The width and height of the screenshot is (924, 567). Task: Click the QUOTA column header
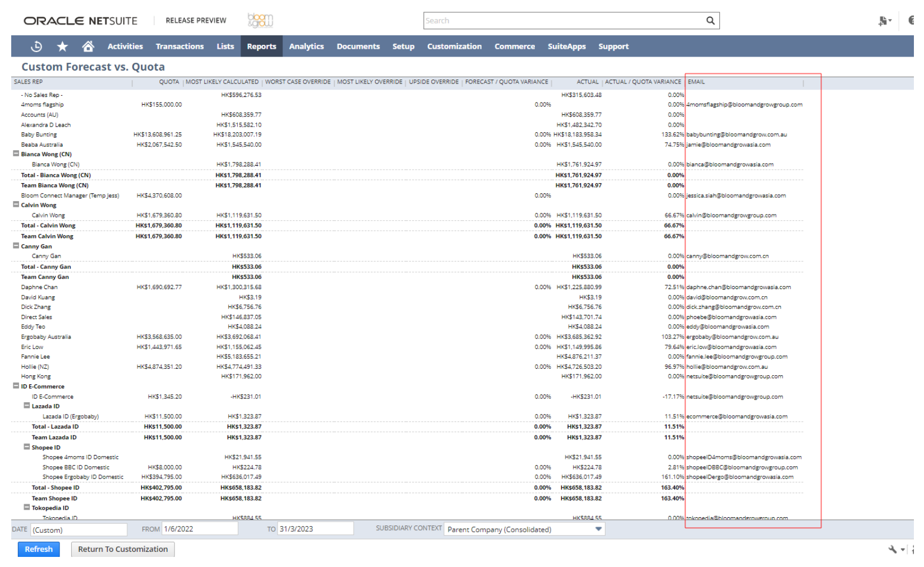(169, 82)
